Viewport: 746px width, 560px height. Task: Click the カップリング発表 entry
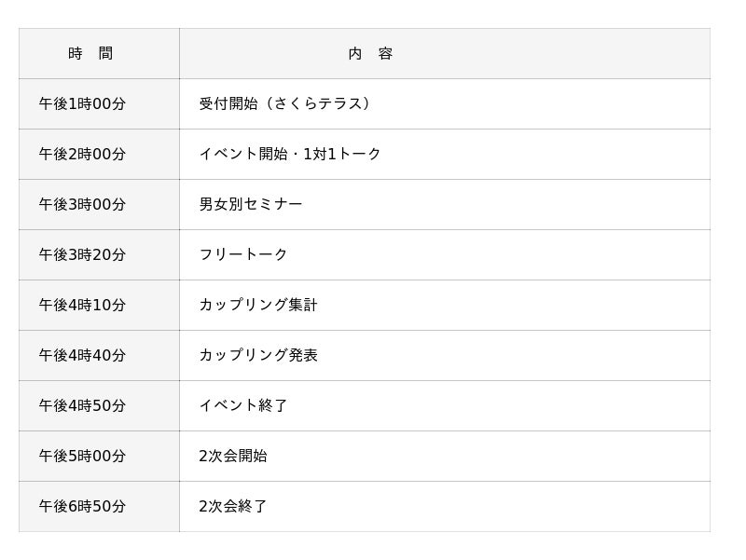(258, 356)
